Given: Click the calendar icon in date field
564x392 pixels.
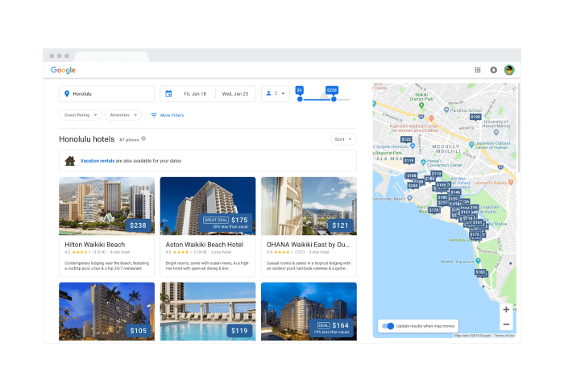Looking at the screenshot, I should click(168, 94).
